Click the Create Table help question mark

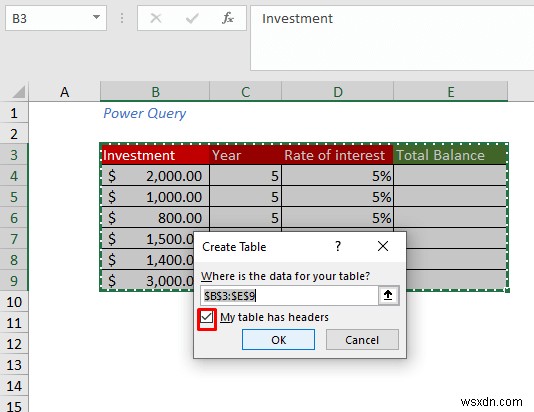coord(337,246)
